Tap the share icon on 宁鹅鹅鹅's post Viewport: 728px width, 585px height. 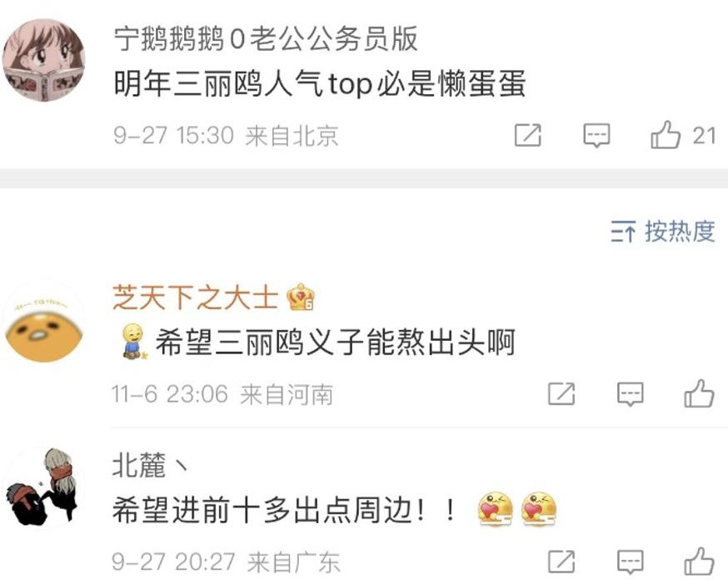(x=528, y=135)
